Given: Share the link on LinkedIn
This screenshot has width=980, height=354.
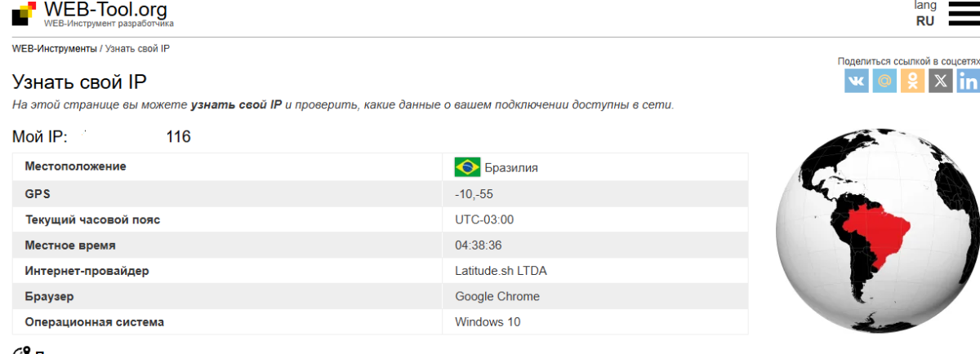Looking at the screenshot, I should pos(969,81).
